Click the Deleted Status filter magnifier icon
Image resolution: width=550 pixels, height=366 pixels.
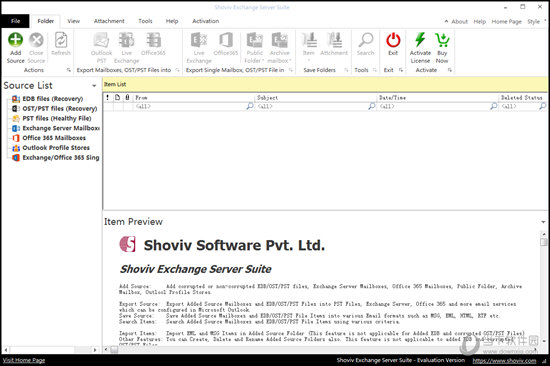[x=543, y=106]
